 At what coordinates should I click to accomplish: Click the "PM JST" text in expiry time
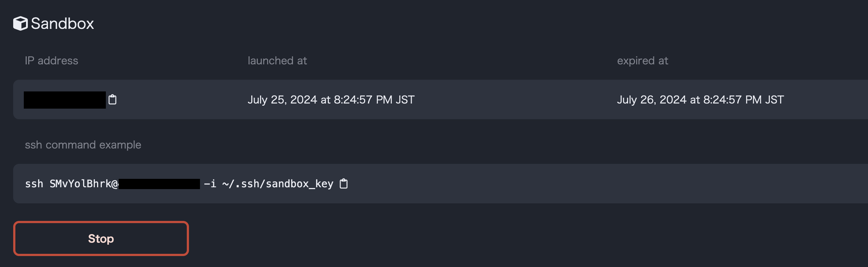click(x=764, y=99)
